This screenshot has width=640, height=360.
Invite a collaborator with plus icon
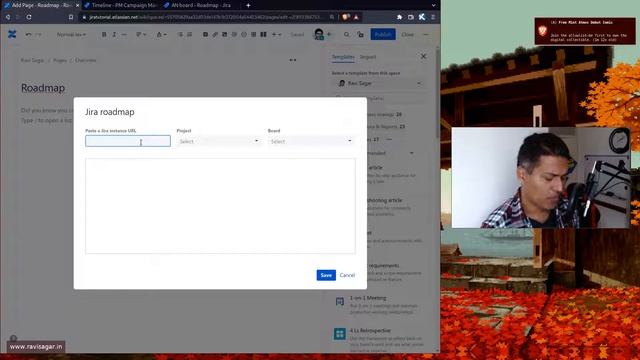pos(329,34)
